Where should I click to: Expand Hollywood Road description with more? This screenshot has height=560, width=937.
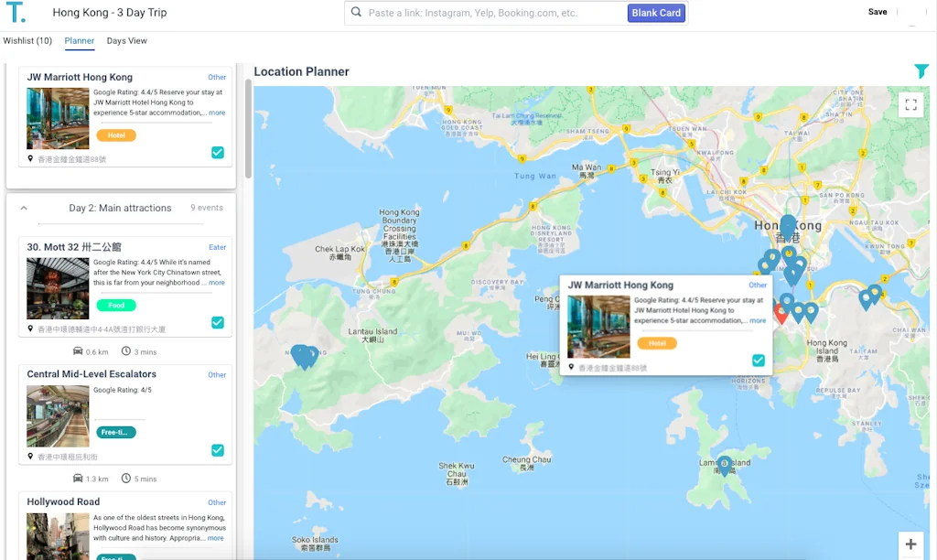215,538
